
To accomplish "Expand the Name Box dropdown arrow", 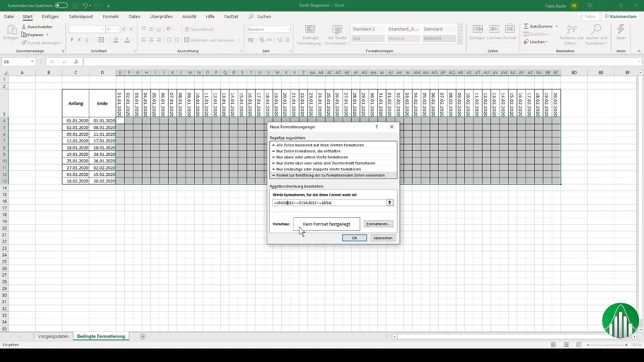I will [x=32, y=62].
